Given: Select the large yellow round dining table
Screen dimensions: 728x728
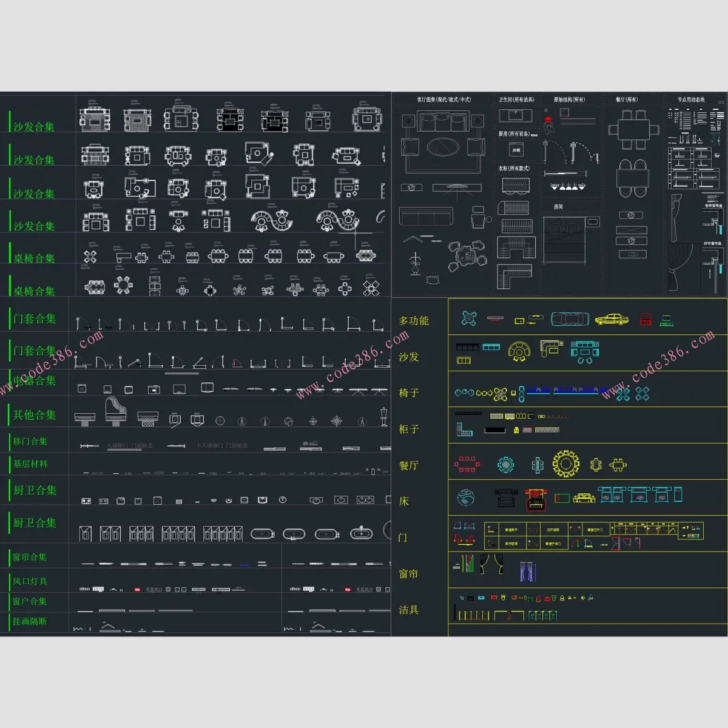Looking at the screenshot, I should coord(565,464).
